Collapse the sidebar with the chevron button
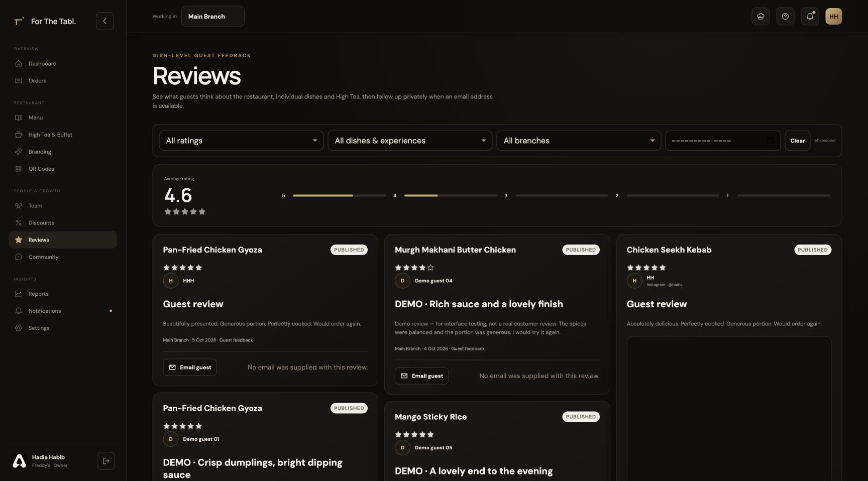868x481 pixels. [x=104, y=21]
